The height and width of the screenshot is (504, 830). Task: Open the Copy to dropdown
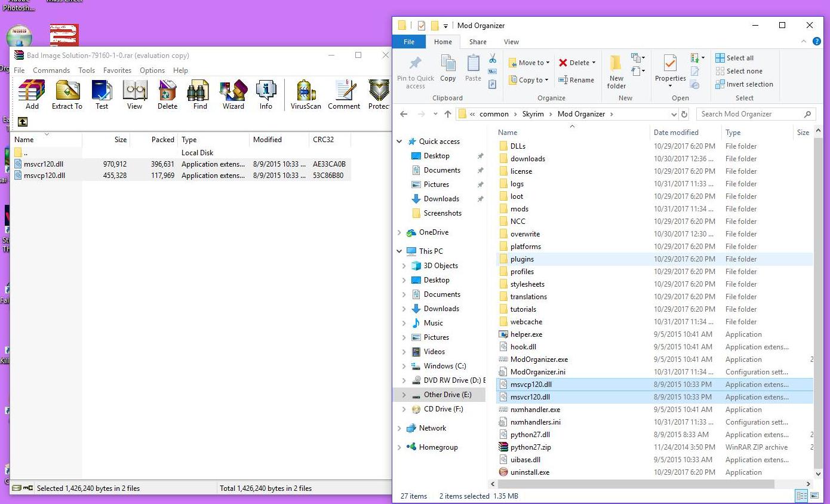point(529,80)
